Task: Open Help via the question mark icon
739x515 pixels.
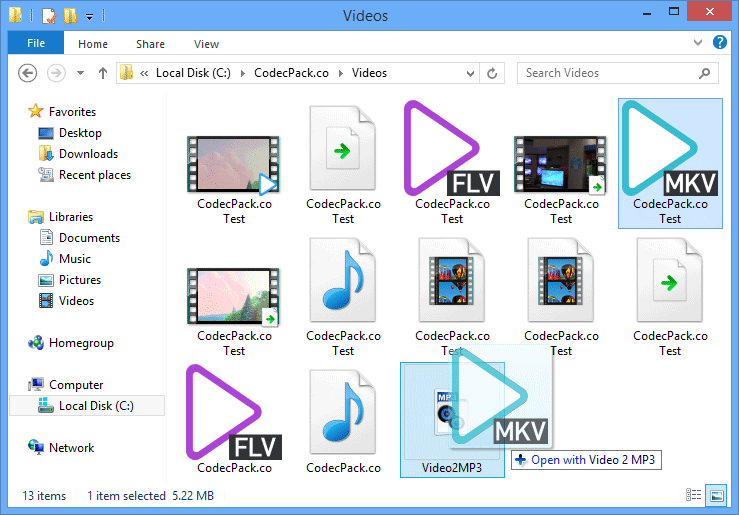Action: 720,42
